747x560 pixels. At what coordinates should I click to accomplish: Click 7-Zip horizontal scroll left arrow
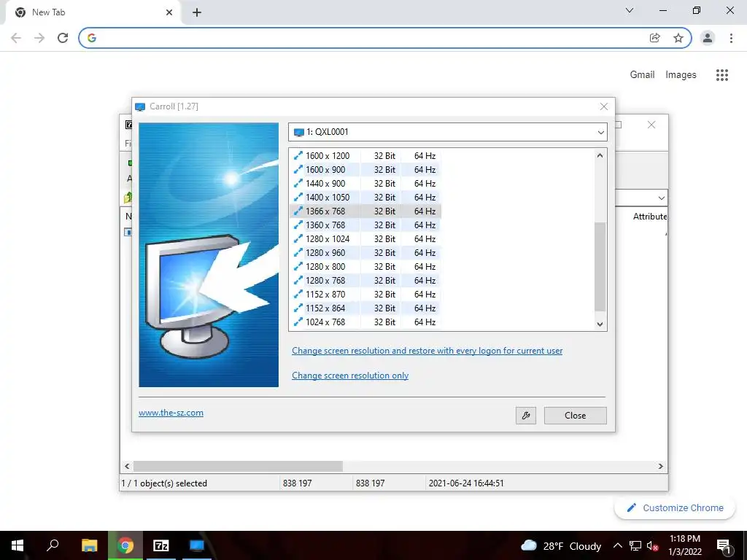click(x=127, y=466)
